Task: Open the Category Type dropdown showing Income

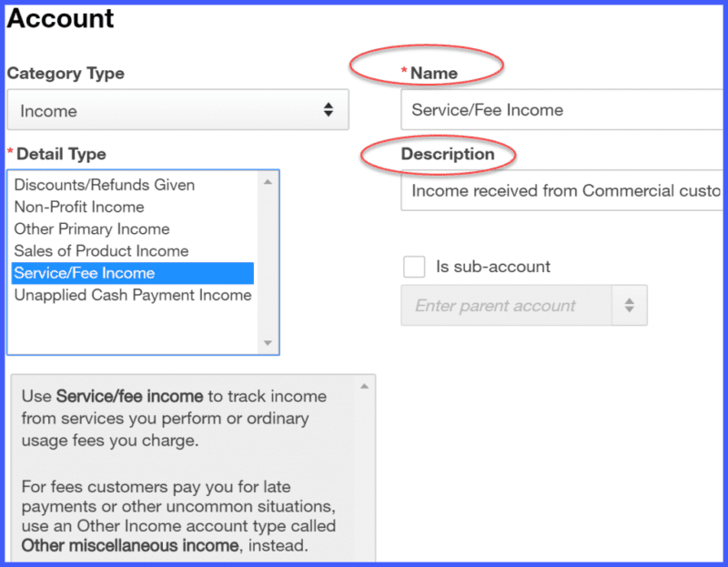Action: coord(177,110)
